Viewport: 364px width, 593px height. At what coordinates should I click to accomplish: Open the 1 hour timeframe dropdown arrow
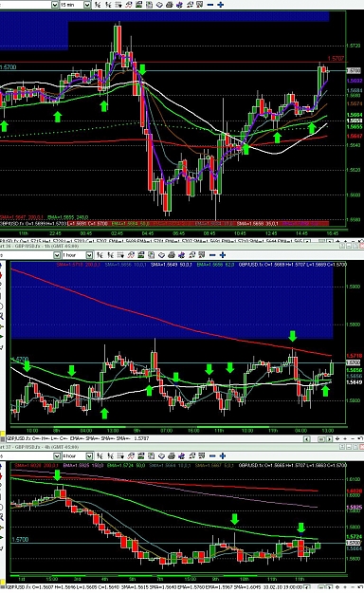click(89, 255)
